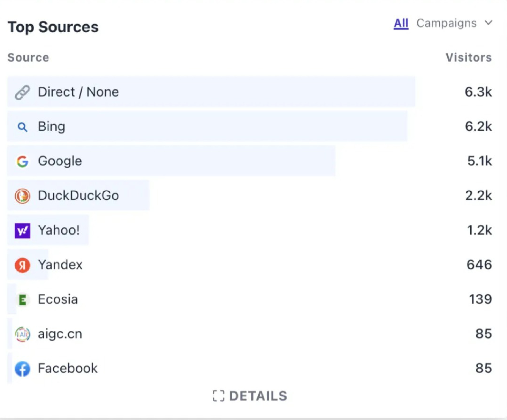Viewport: 507px width, 420px height.
Task: Click the chevron next to Campaigns
Action: (x=488, y=23)
